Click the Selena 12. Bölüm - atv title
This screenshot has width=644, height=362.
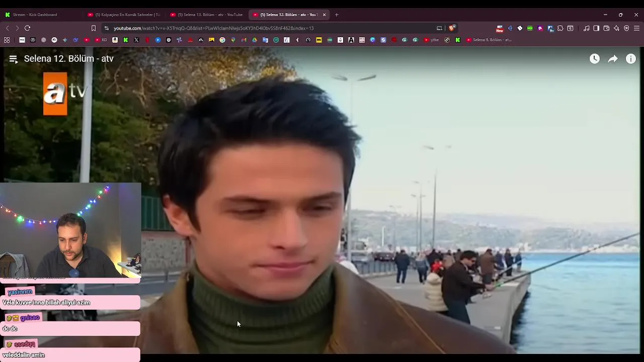click(x=69, y=59)
